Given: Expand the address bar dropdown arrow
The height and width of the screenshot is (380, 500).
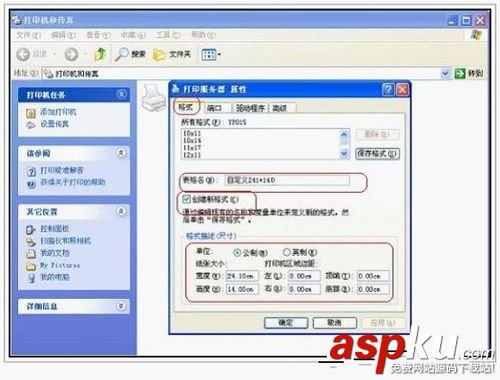Looking at the screenshot, I should 445,73.
